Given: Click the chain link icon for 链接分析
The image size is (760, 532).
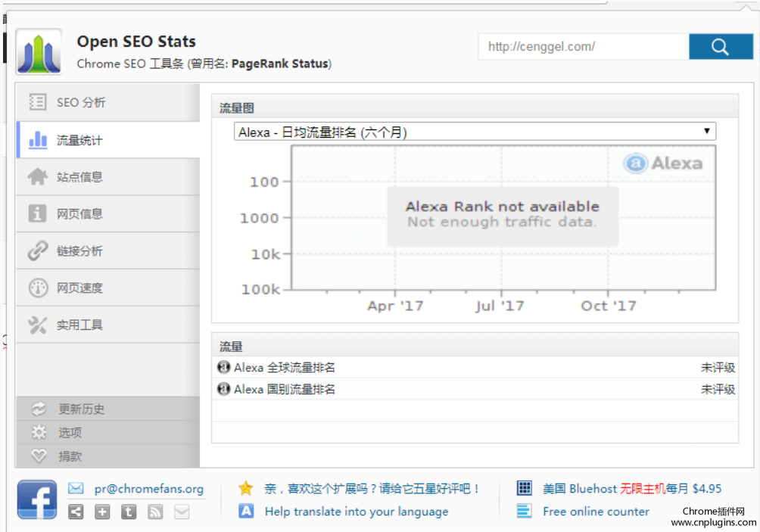Looking at the screenshot, I should pyautogui.click(x=38, y=250).
